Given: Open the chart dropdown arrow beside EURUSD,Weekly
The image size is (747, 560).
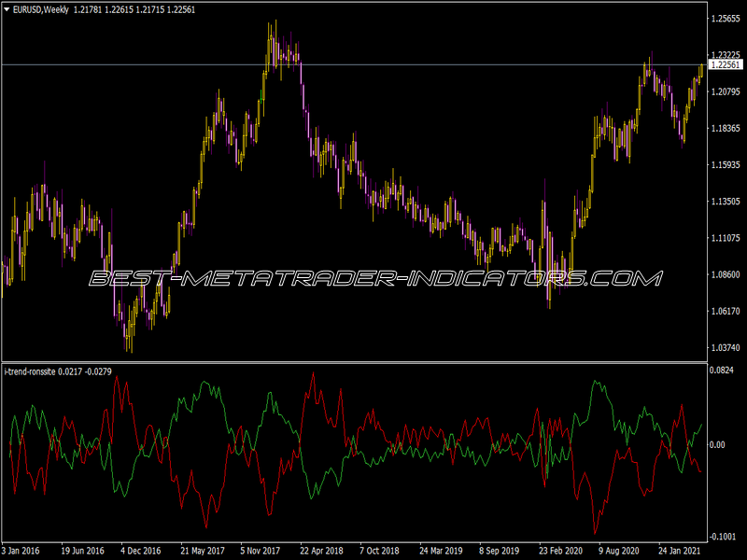Looking at the screenshot, I should pos(7,9).
